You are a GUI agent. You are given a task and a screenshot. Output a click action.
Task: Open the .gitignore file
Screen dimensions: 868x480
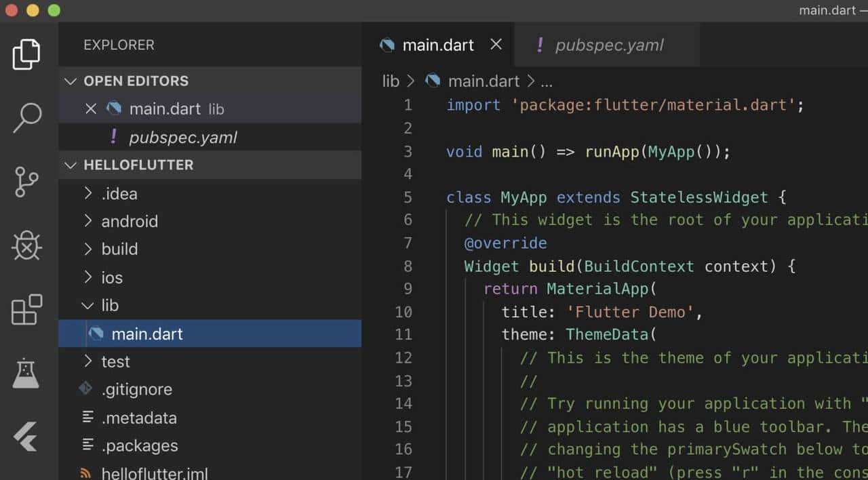pyautogui.click(x=136, y=390)
